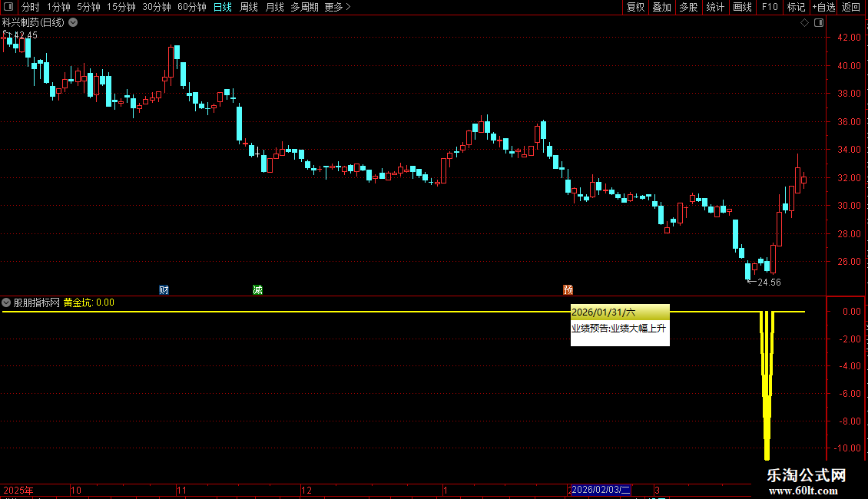Click the 30.00 price axis label
This screenshot has height=499, width=868.
coord(849,205)
